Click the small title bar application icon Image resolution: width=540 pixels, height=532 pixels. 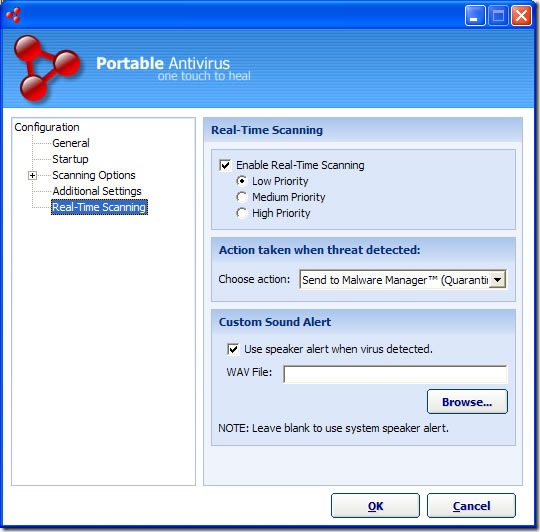coord(14,15)
